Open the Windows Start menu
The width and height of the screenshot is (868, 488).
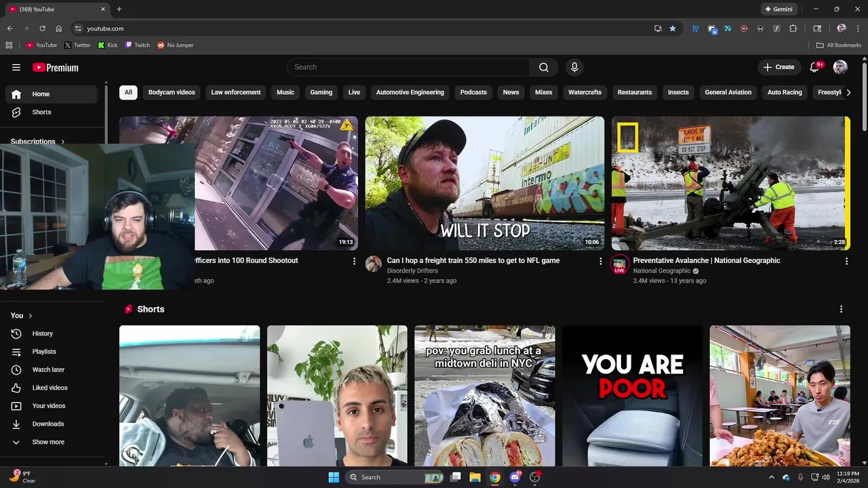[x=334, y=477]
